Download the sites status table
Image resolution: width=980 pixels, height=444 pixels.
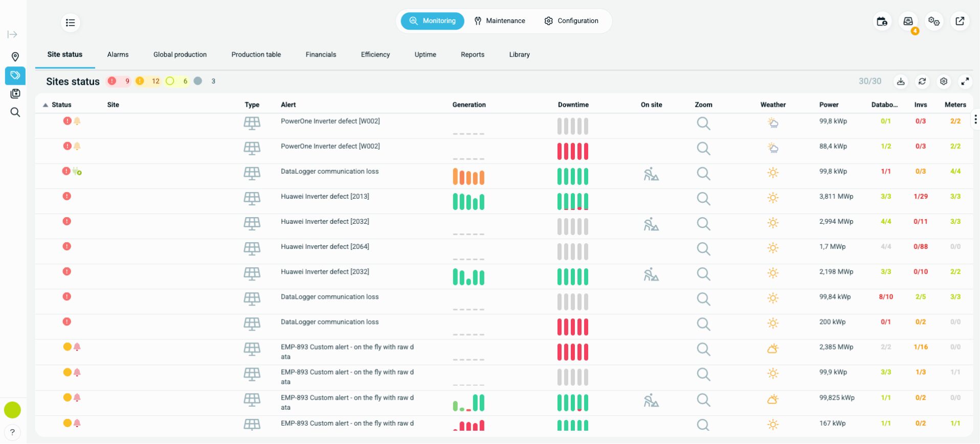tap(901, 81)
